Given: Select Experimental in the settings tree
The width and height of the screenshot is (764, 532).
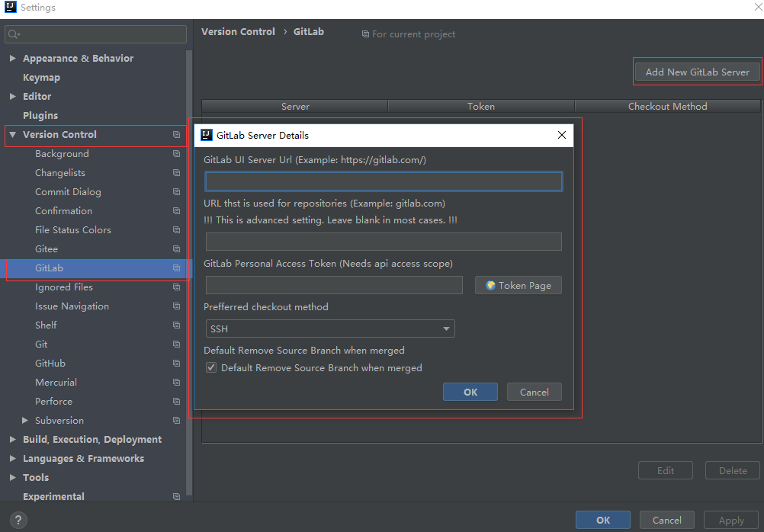Looking at the screenshot, I should (x=53, y=496).
